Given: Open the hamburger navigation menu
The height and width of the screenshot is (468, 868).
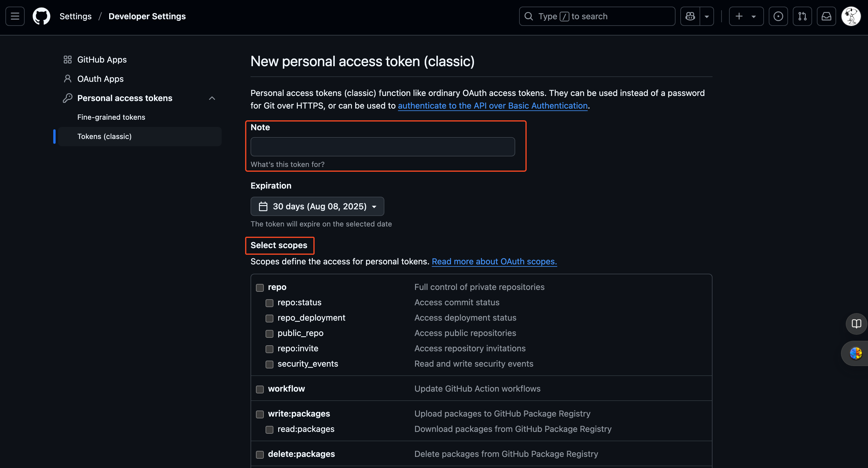Looking at the screenshot, I should point(15,16).
